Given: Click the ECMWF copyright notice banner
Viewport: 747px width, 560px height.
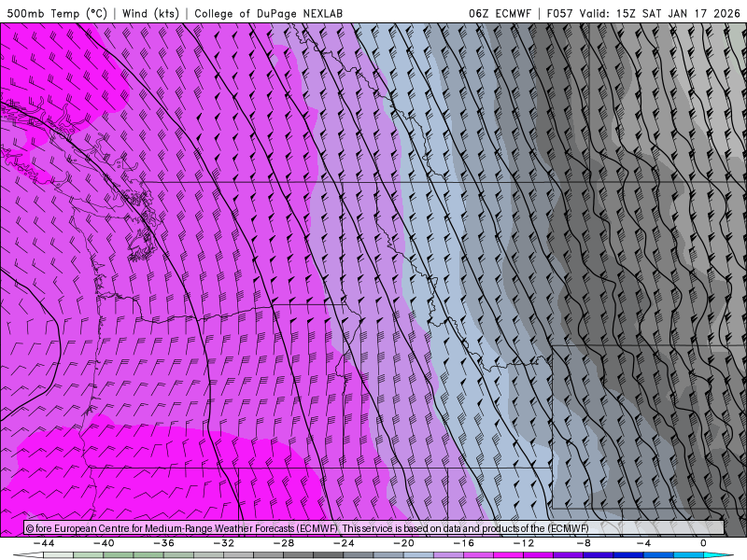Looking at the screenshot, I should [374, 528].
